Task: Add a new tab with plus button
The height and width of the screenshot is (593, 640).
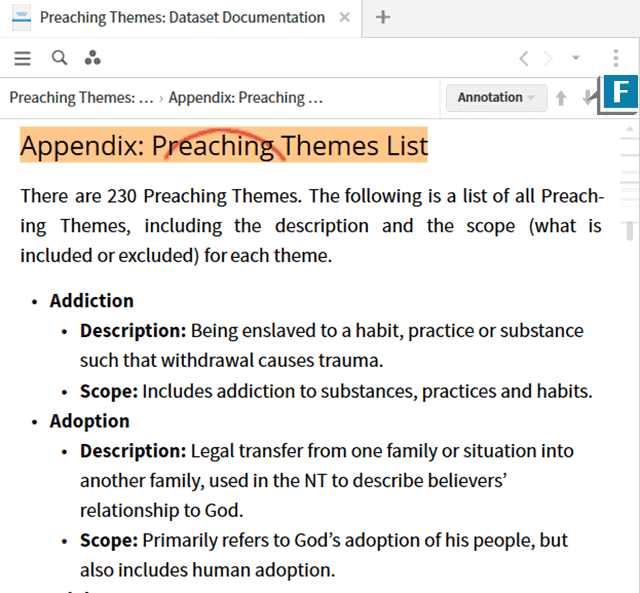Action: click(x=383, y=18)
